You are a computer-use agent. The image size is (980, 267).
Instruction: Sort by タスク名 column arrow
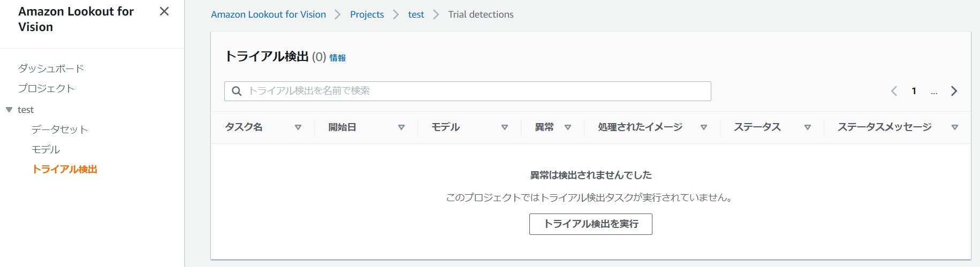[298, 127]
